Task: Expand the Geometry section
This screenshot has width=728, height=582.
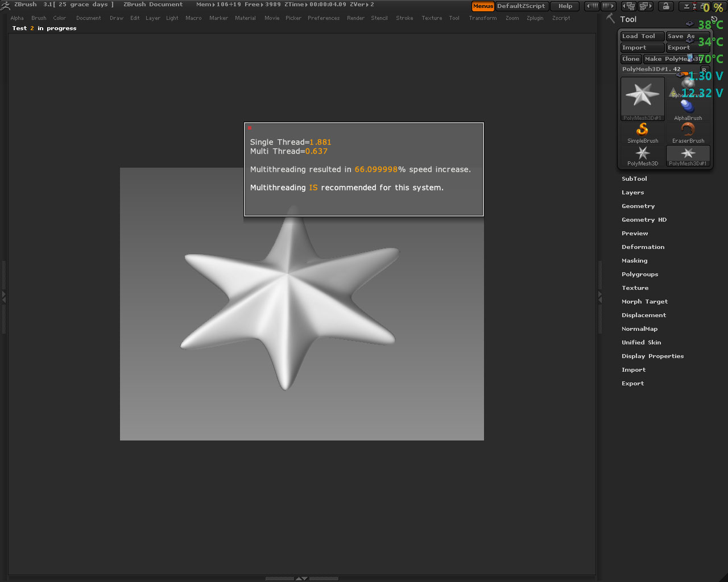Action: (638, 206)
